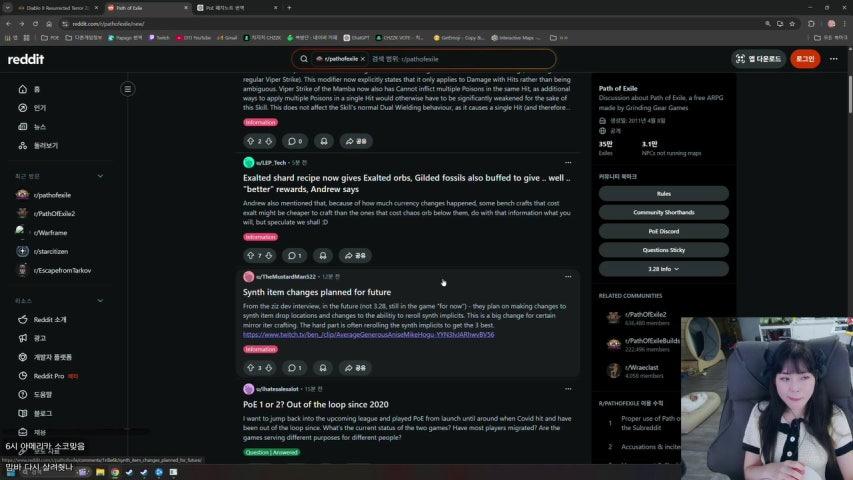The image size is (853, 480).
Task: Open PoE 1 or 2 post title
Action: 316,404
